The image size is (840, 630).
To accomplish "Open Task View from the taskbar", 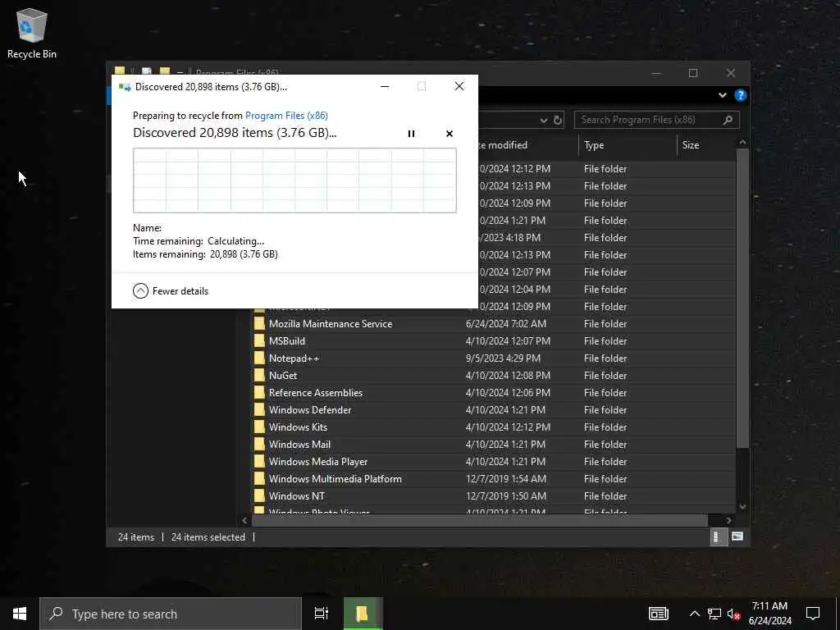I will pos(322,614).
